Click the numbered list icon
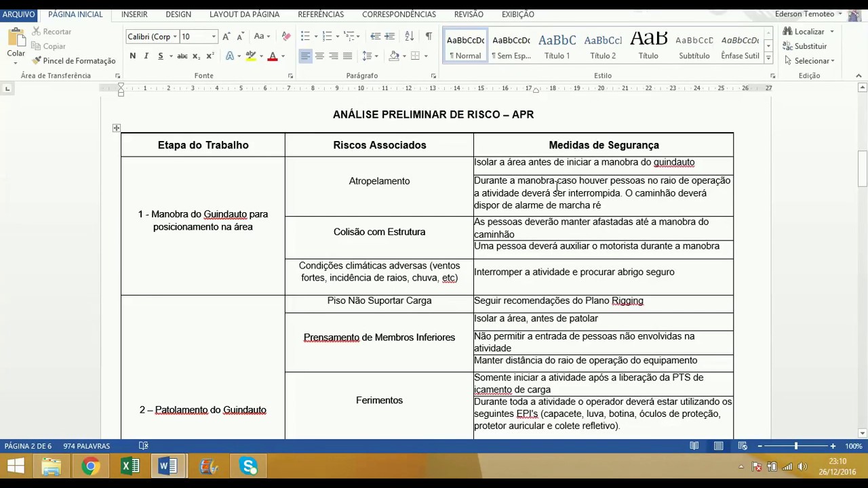Image resolution: width=868 pixels, height=488 pixels. [x=328, y=37]
